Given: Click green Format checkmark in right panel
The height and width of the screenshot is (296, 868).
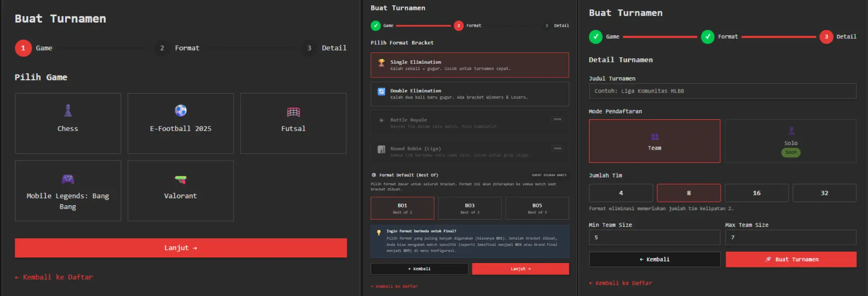Looking at the screenshot, I should (708, 37).
